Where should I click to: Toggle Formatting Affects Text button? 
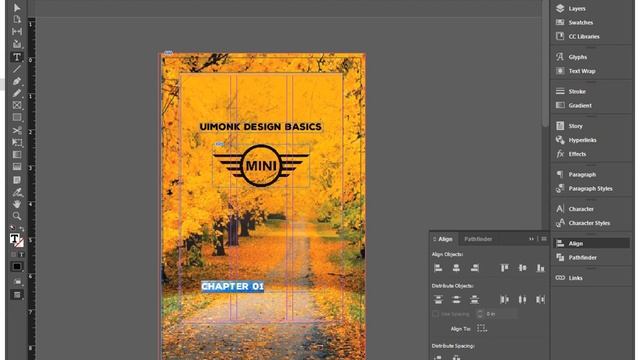[x=21, y=255]
